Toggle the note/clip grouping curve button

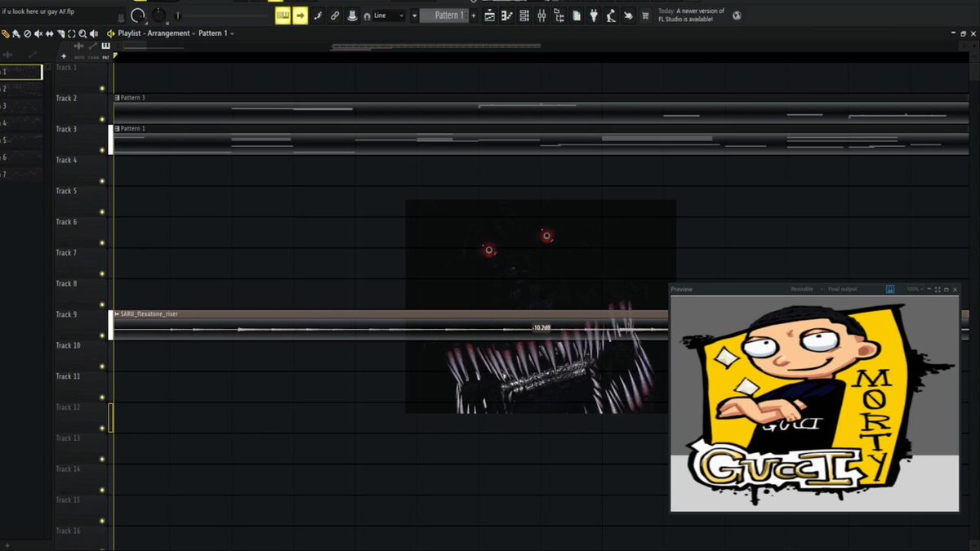tap(318, 16)
